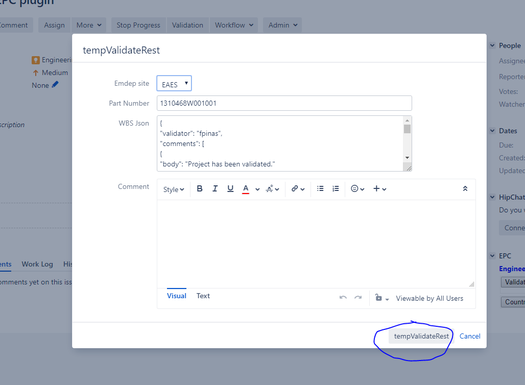Click the Assign button on issue page
The width and height of the screenshot is (525, 385).
click(x=54, y=25)
